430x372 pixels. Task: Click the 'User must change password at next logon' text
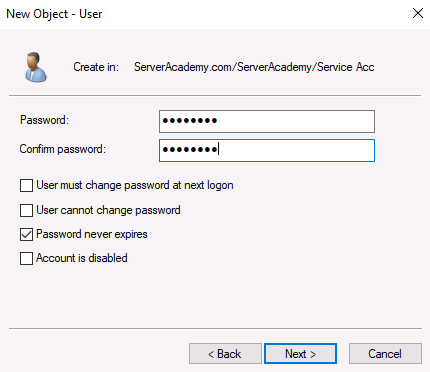pos(135,185)
